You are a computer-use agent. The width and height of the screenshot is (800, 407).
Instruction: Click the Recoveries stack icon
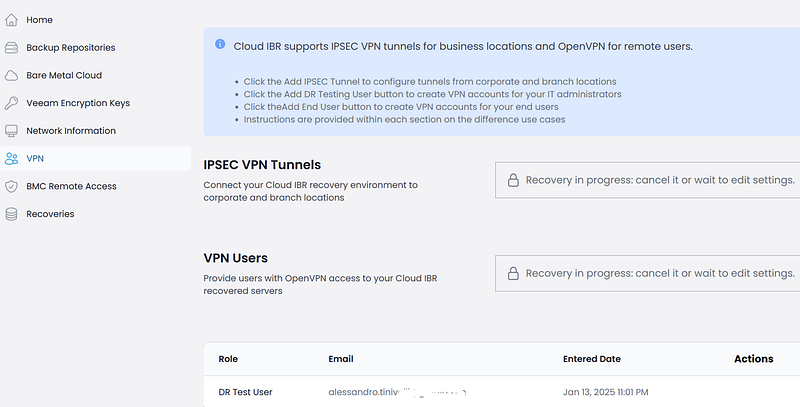click(12, 214)
